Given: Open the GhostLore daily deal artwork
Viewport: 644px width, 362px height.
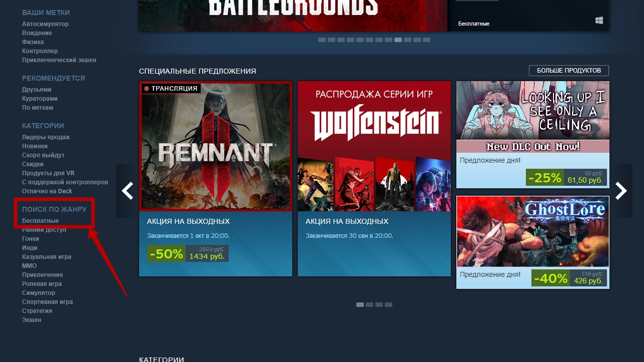Looking at the screenshot, I should click(533, 231).
